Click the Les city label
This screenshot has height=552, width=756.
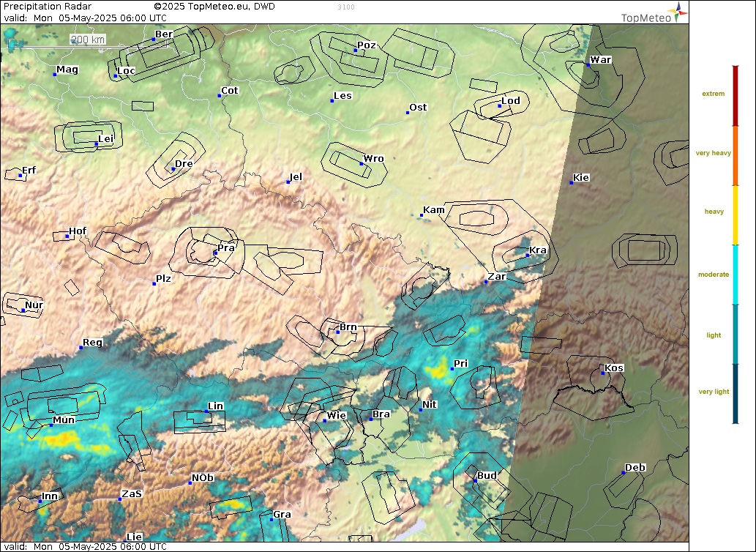click(x=343, y=95)
